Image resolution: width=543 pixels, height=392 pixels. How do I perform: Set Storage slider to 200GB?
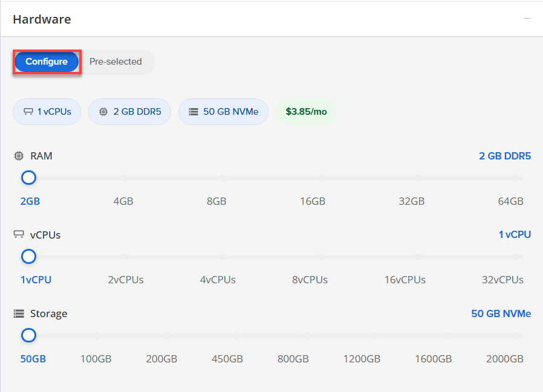[x=167, y=335]
